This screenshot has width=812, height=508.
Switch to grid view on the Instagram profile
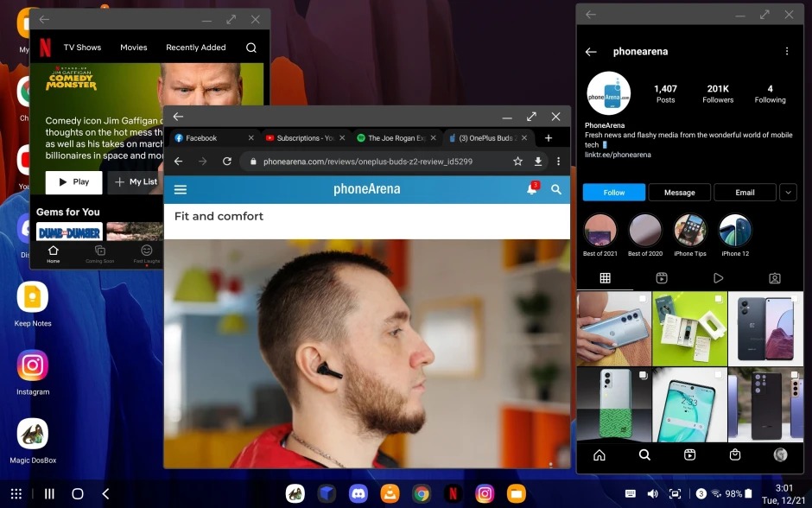[605, 278]
